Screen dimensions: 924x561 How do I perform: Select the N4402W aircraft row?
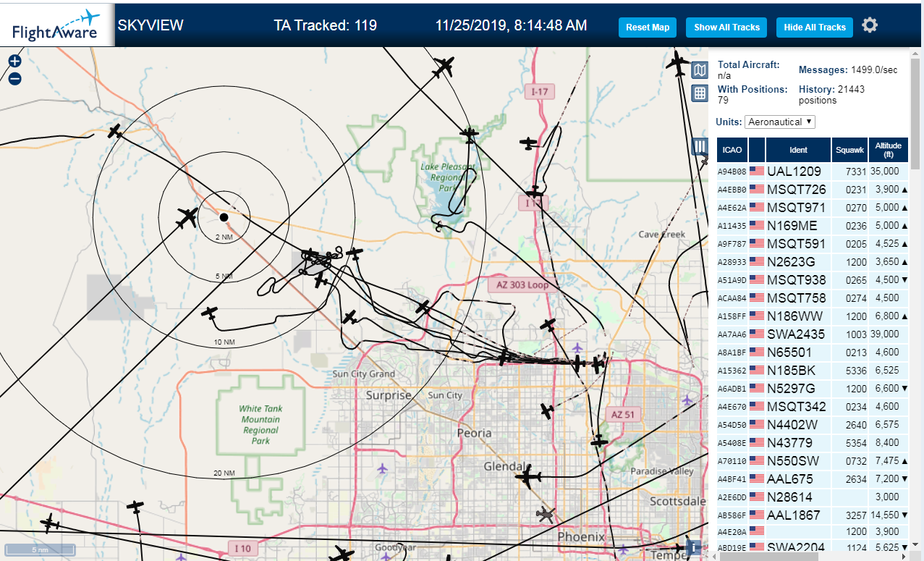click(x=813, y=425)
